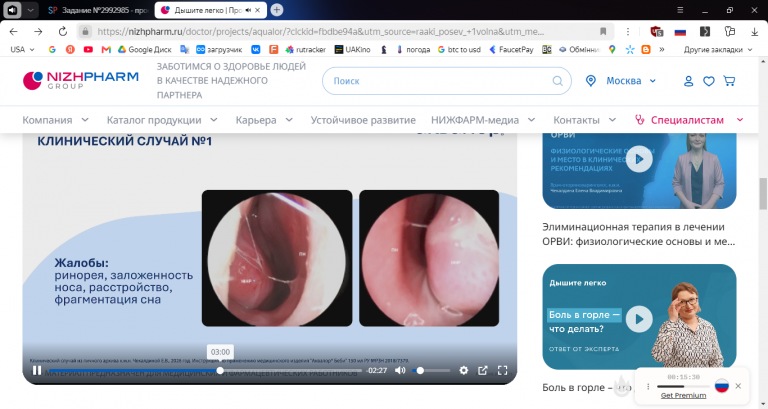Adjust the video volume slider

click(x=432, y=371)
